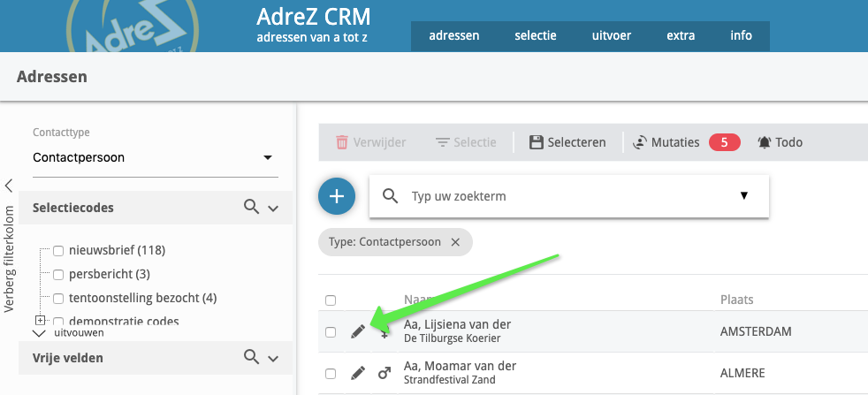Click search magnifier in Selectiecodes header
This screenshot has width=868, height=395.
252,207
